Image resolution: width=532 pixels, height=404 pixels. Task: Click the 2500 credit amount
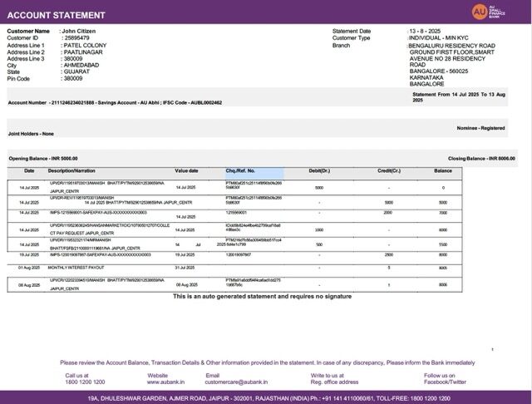pyautogui.click(x=389, y=254)
